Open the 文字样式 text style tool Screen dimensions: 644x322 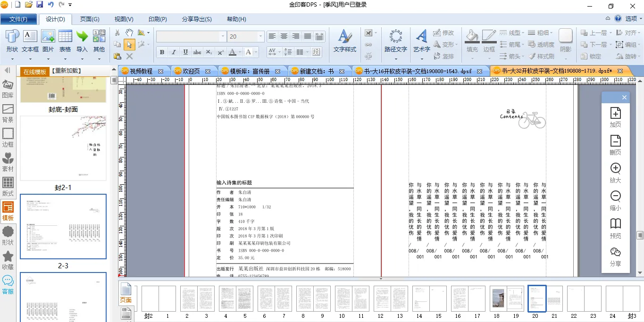click(344, 40)
